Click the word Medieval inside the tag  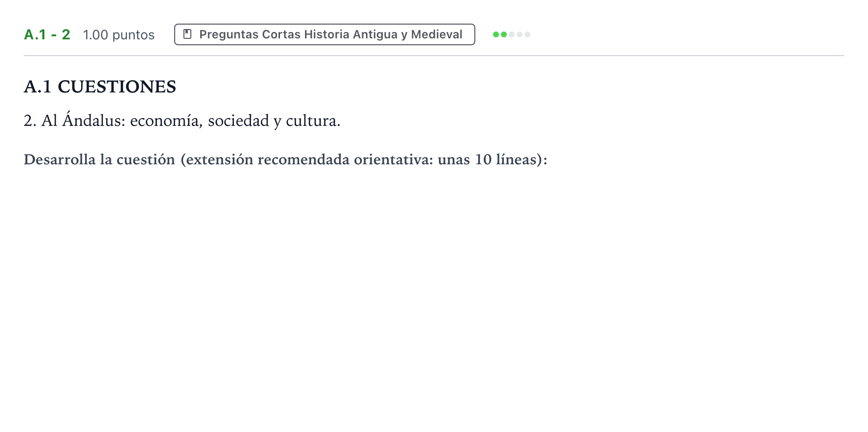pos(436,34)
